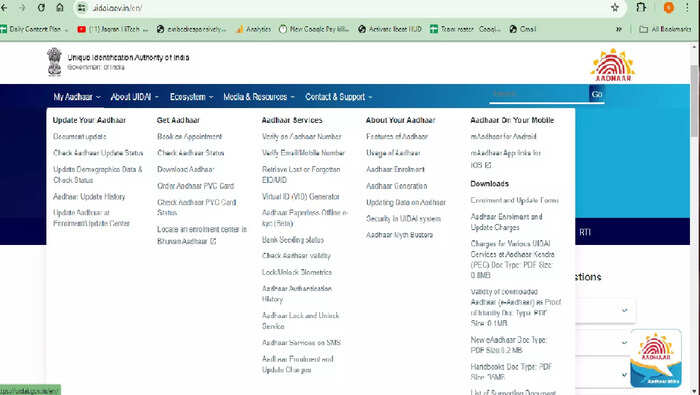Expand the My Aadhaar dropdown menu
The image size is (700, 395).
tap(77, 97)
